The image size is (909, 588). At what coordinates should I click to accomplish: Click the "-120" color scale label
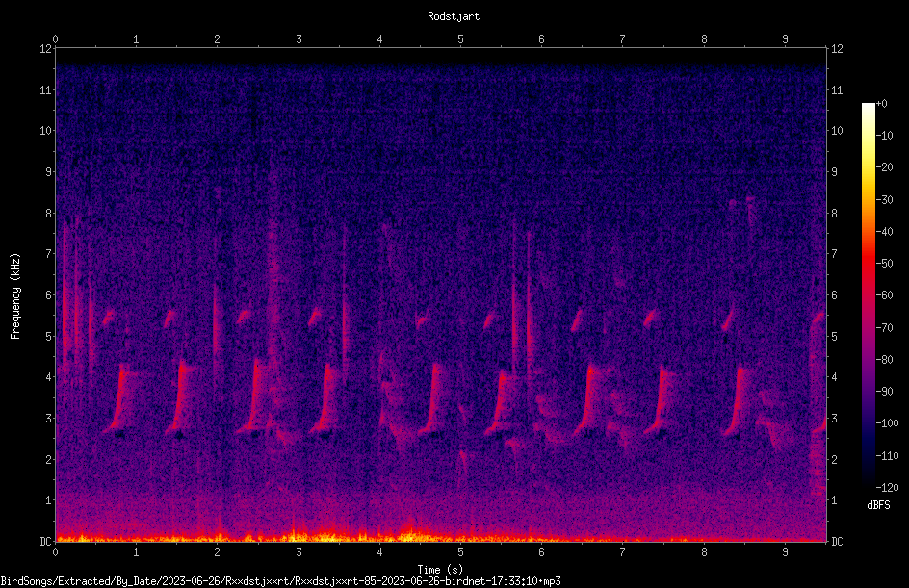point(887,488)
